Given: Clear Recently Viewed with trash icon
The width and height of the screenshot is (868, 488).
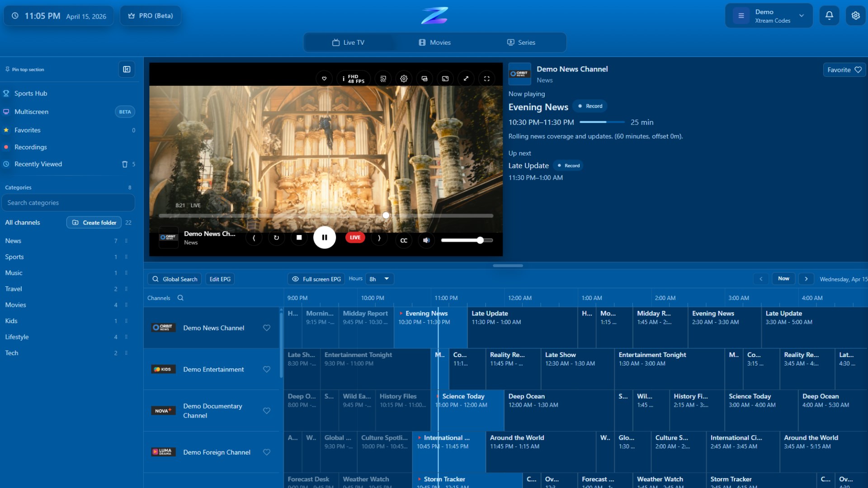Looking at the screenshot, I should pyautogui.click(x=125, y=164).
